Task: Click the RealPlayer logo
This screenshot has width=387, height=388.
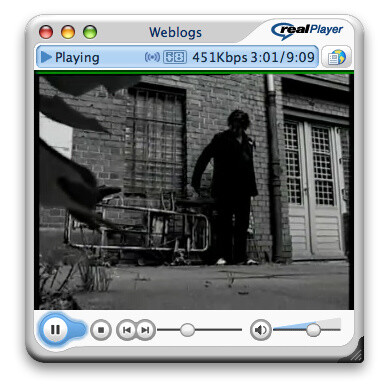Action: click(307, 31)
